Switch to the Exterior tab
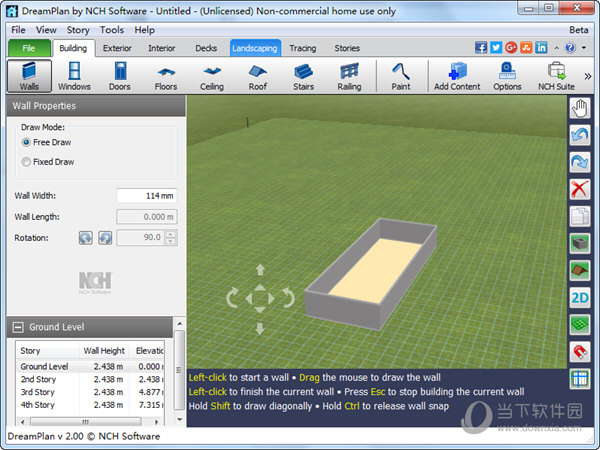Screen dimensions: 600x450 [x=117, y=48]
